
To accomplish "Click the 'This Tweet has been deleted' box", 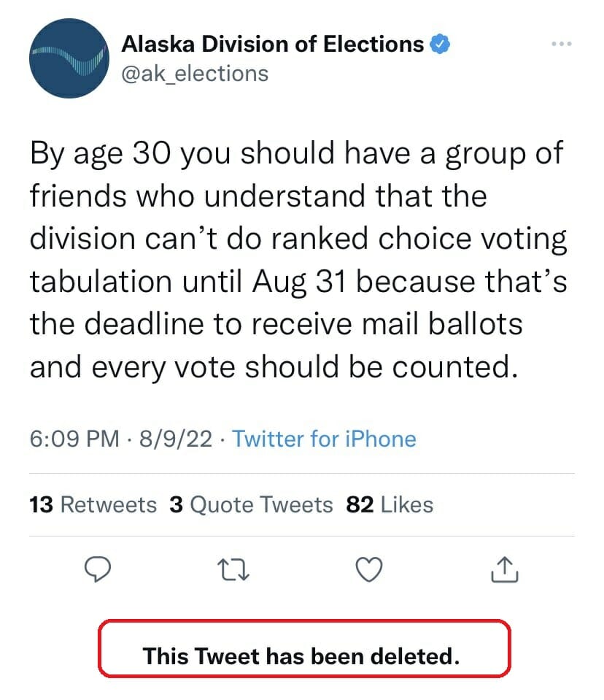I will pos(304,648).
